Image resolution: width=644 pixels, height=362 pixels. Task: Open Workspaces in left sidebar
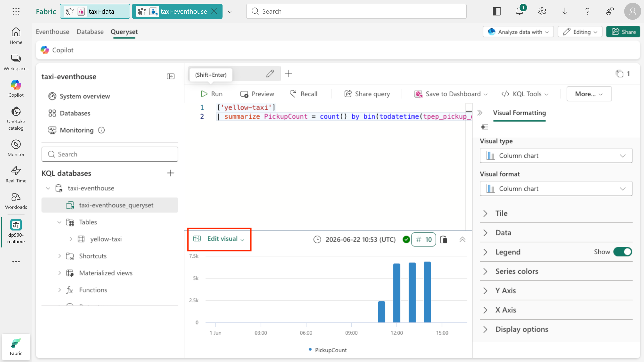[x=16, y=62]
